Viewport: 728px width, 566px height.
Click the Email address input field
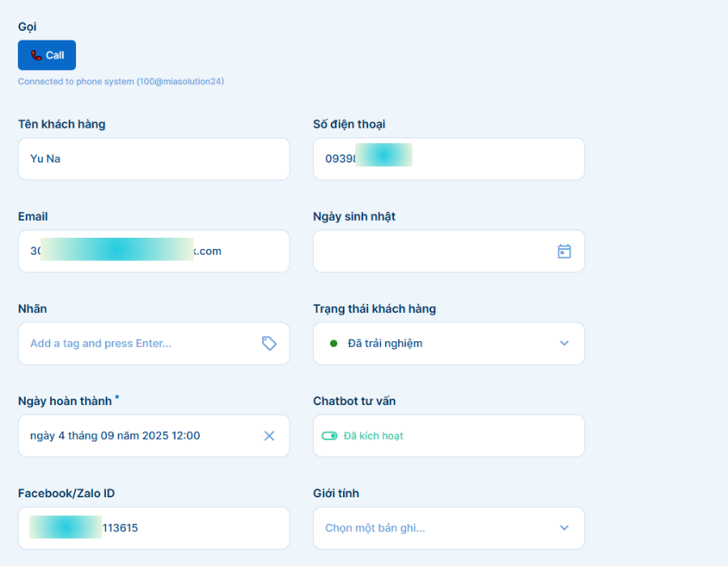(154, 251)
